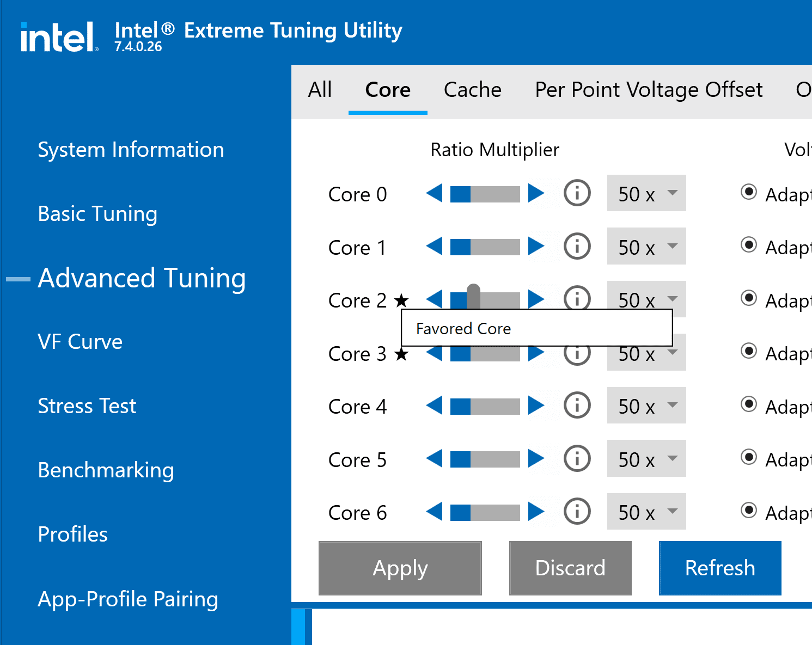The height and width of the screenshot is (645, 812).
Task: Open VF Curve in sidebar
Action: point(80,342)
